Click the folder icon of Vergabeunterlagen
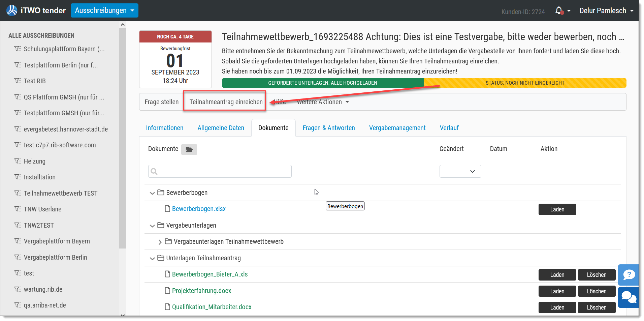Screen dimensions: 644x321 (x=161, y=225)
